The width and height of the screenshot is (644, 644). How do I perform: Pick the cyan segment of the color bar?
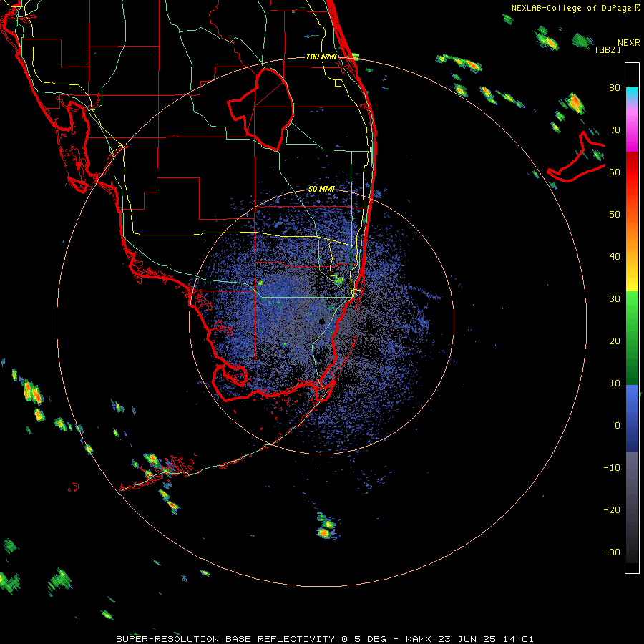tap(632, 94)
